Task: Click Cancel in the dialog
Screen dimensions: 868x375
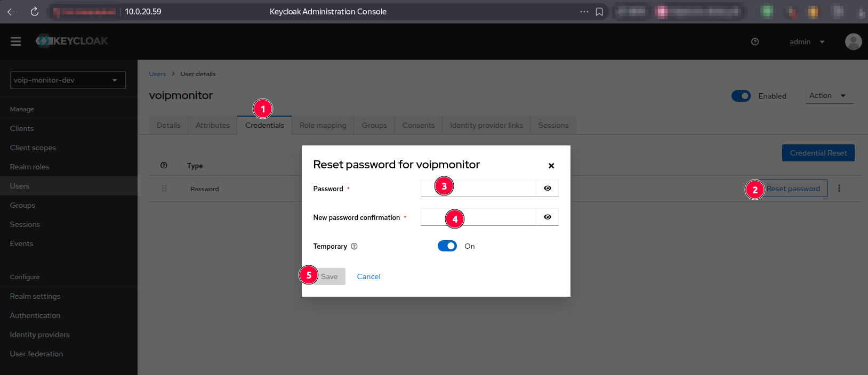Action: [368, 276]
